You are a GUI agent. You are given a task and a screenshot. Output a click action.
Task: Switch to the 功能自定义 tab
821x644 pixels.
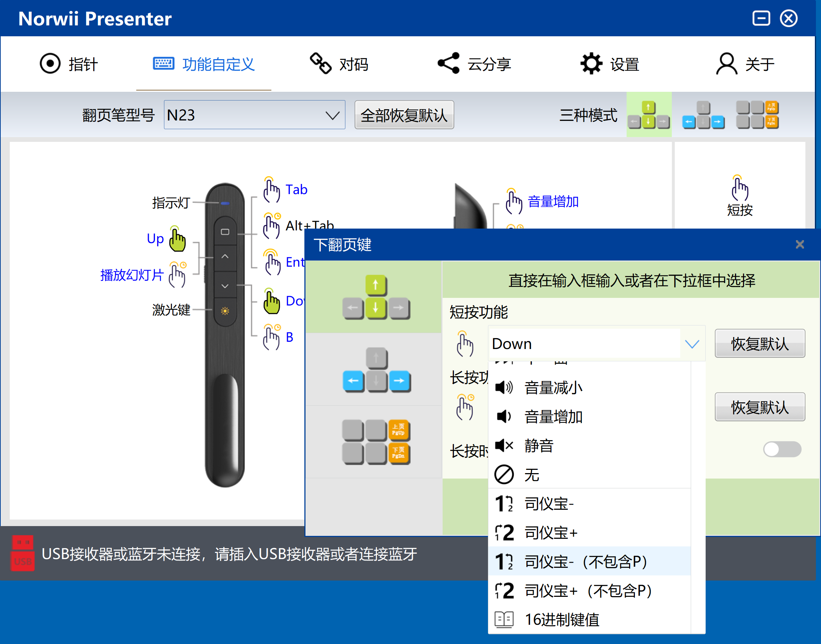click(204, 64)
